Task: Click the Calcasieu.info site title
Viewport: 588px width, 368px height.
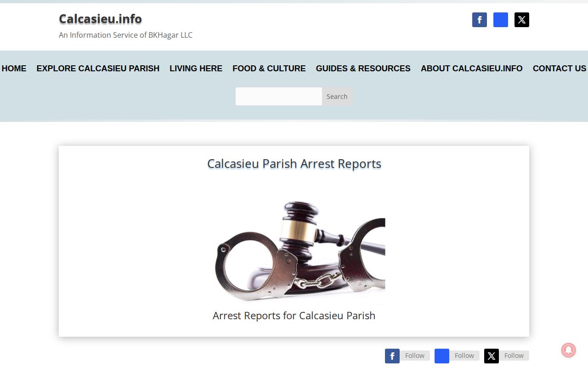Action: [x=100, y=19]
